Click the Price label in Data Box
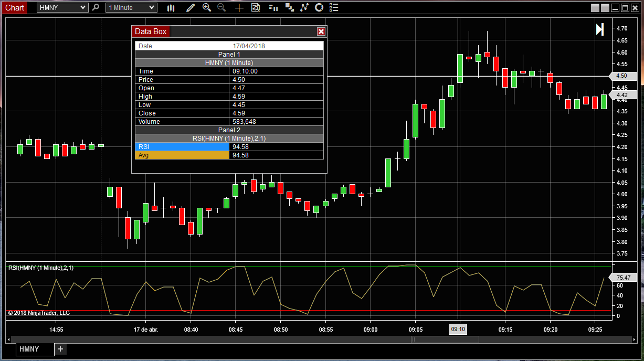 [146, 80]
